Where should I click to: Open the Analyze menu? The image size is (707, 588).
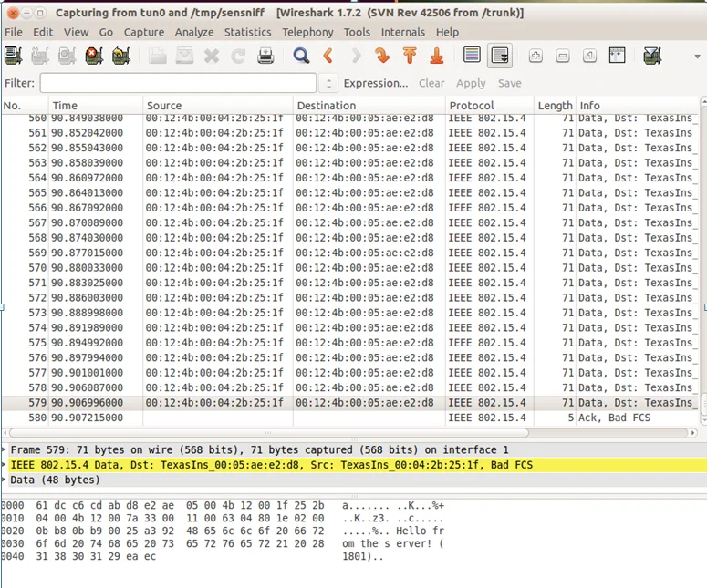coord(194,32)
